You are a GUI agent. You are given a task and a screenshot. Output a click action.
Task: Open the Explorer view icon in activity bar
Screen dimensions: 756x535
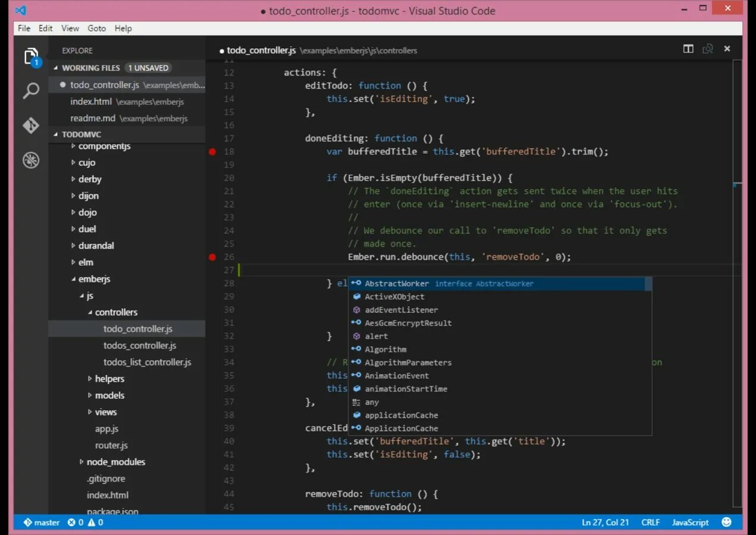click(x=31, y=57)
